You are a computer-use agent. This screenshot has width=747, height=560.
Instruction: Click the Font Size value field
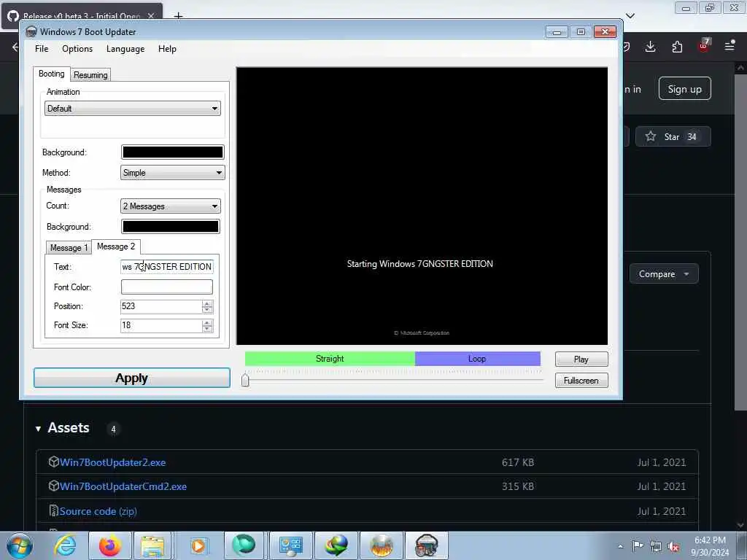[x=161, y=325]
